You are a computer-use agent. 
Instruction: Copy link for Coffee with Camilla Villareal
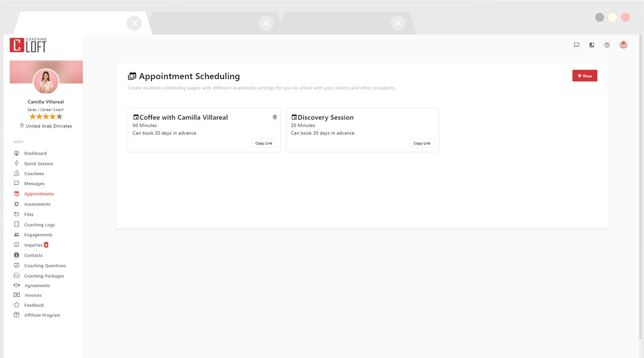264,143
